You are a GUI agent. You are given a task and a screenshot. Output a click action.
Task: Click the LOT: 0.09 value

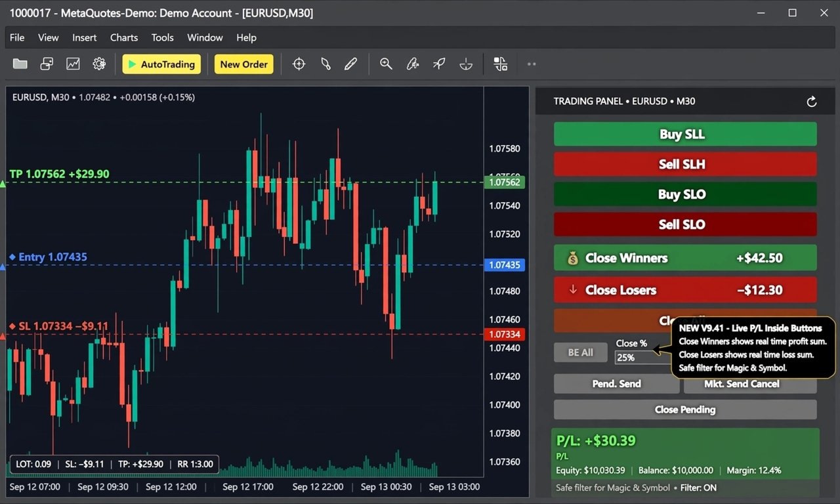click(x=33, y=464)
